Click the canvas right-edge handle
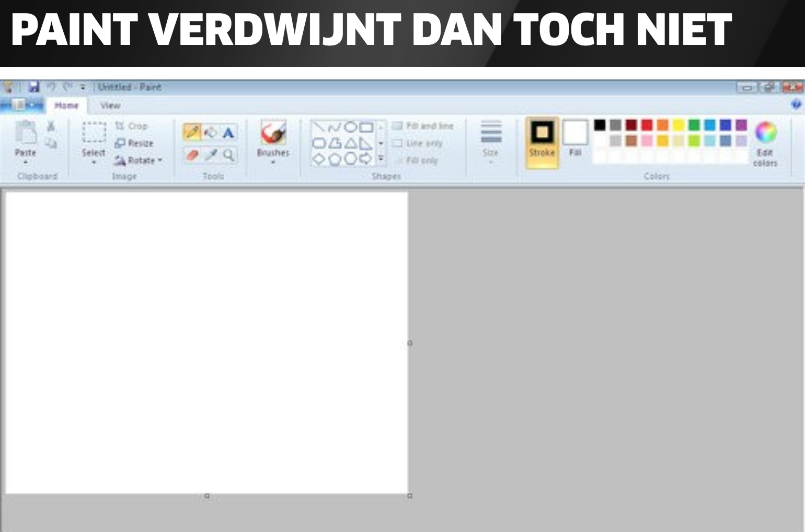Screen dimensions: 805x532 click(410, 343)
